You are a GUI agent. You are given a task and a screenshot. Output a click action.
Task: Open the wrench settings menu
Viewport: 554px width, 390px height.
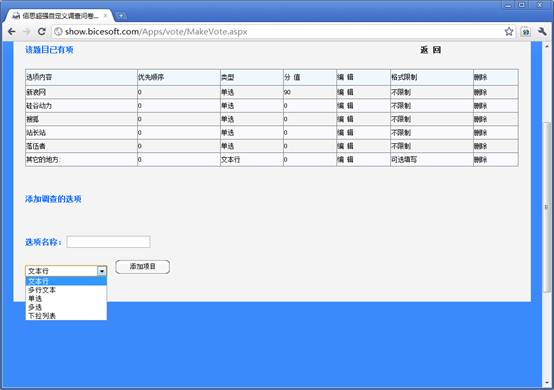[x=542, y=32]
